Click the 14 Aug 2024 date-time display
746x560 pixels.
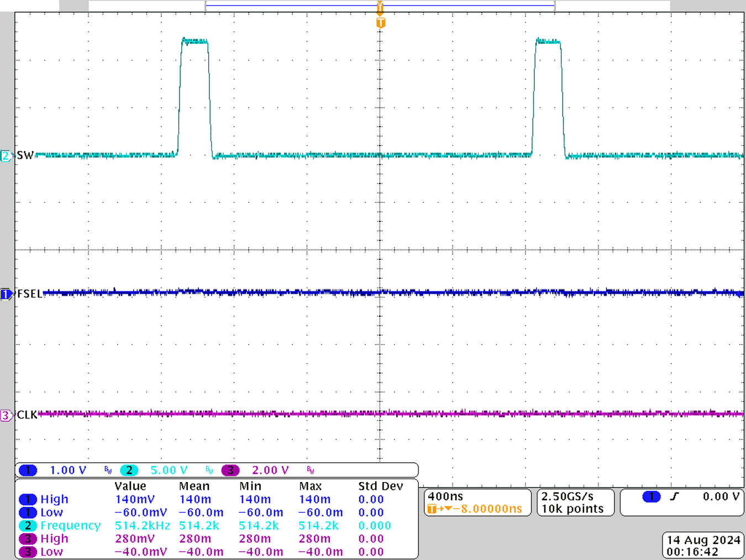[x=703, y=545]
